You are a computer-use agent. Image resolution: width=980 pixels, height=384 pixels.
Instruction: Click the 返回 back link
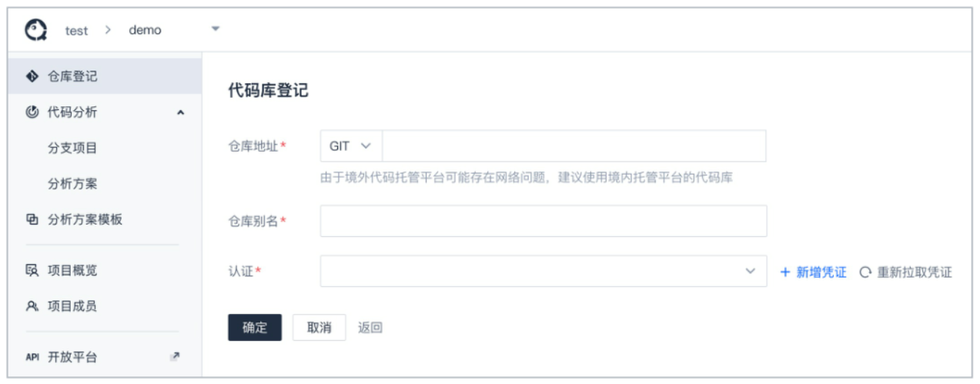coord(370,328)
